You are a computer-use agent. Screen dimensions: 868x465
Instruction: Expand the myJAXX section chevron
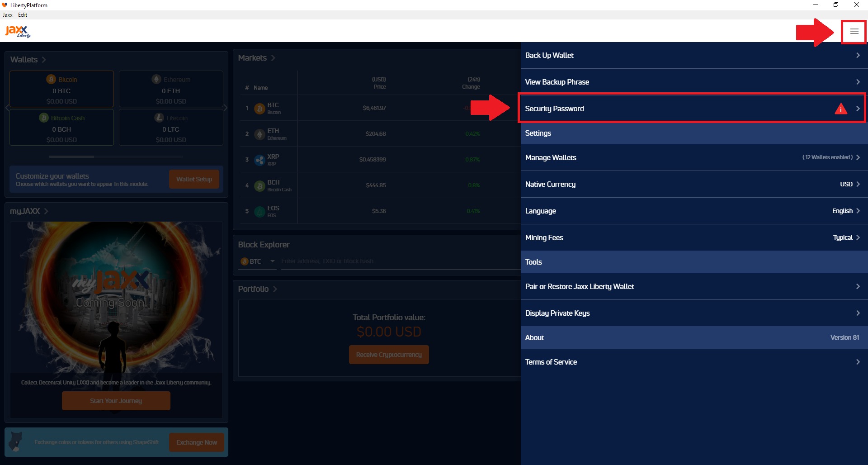[46, 211]
